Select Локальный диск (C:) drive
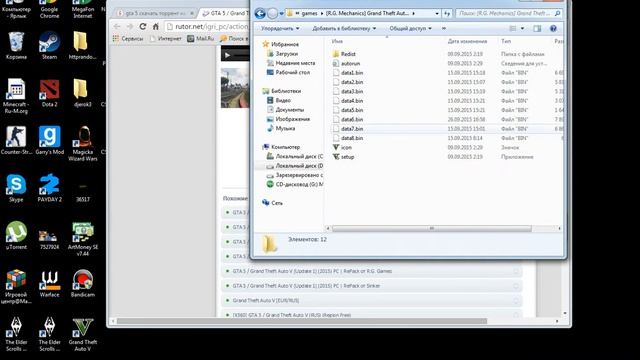Viewport: 640px width, 360px height. pyautogui.click(x=295, y=156)
